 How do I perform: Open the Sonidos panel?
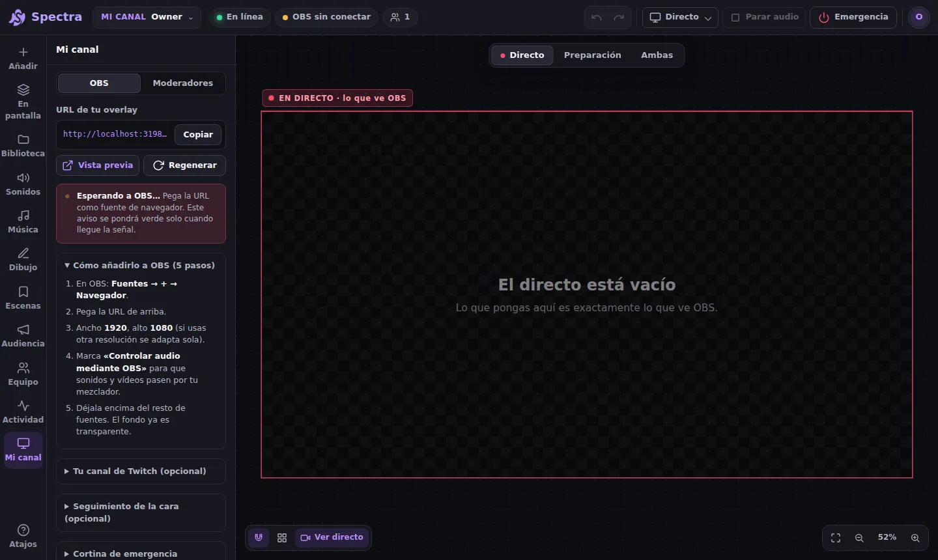23,184
